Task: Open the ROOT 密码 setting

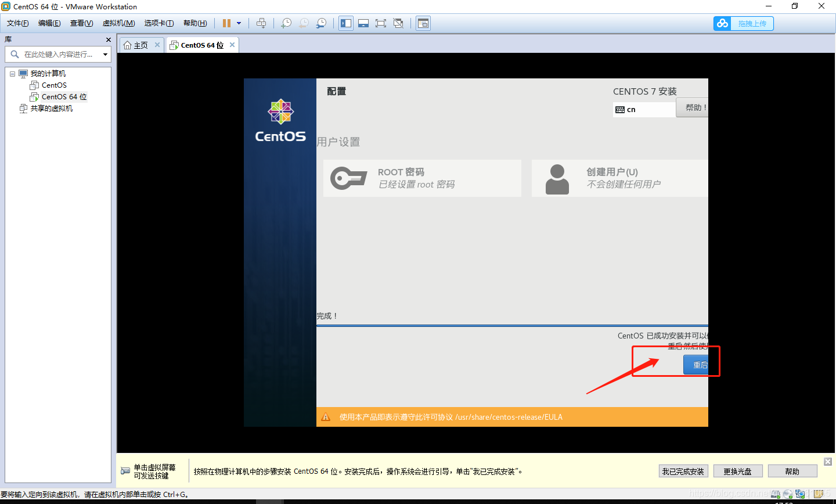Action: [x=422, y=178]
